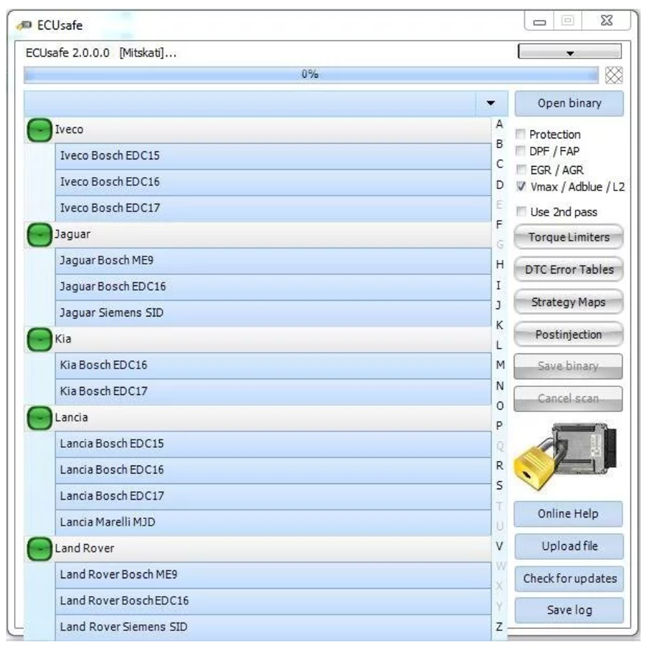Jump to letter P in index
Screen dimensions: 650x650
[x=500, y=426]
